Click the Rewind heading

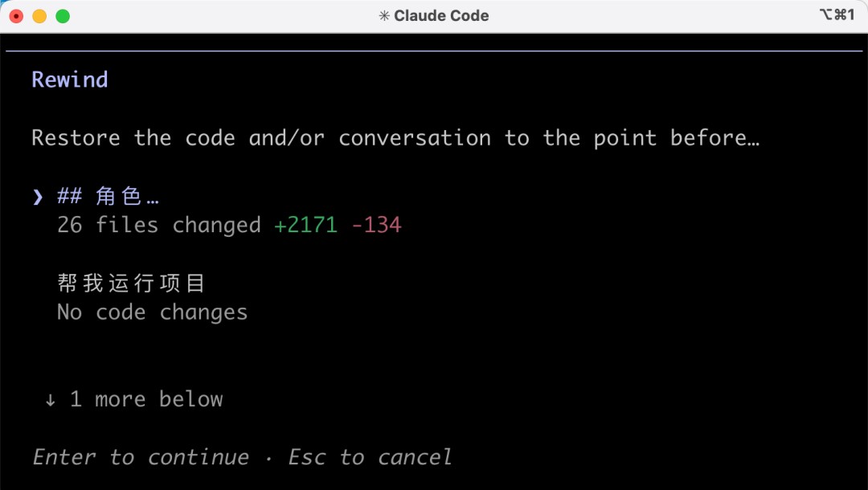(70, 80)
